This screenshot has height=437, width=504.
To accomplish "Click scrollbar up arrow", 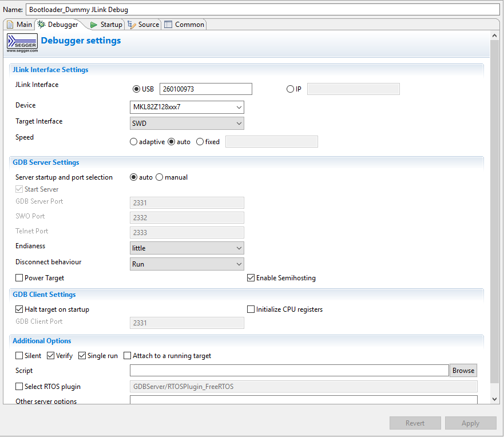I will (x=494, y=35).
